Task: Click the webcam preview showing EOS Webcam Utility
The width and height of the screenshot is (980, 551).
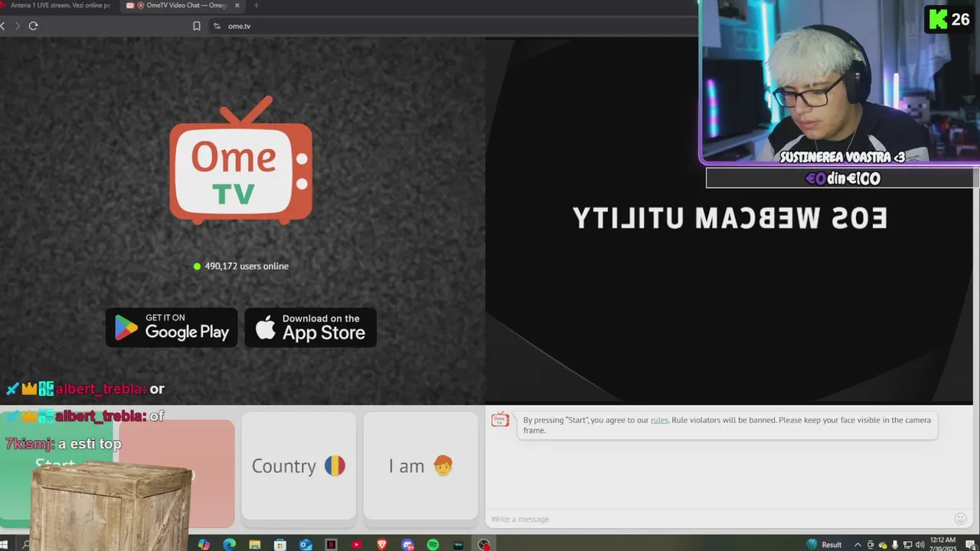Action: point(729,220)
